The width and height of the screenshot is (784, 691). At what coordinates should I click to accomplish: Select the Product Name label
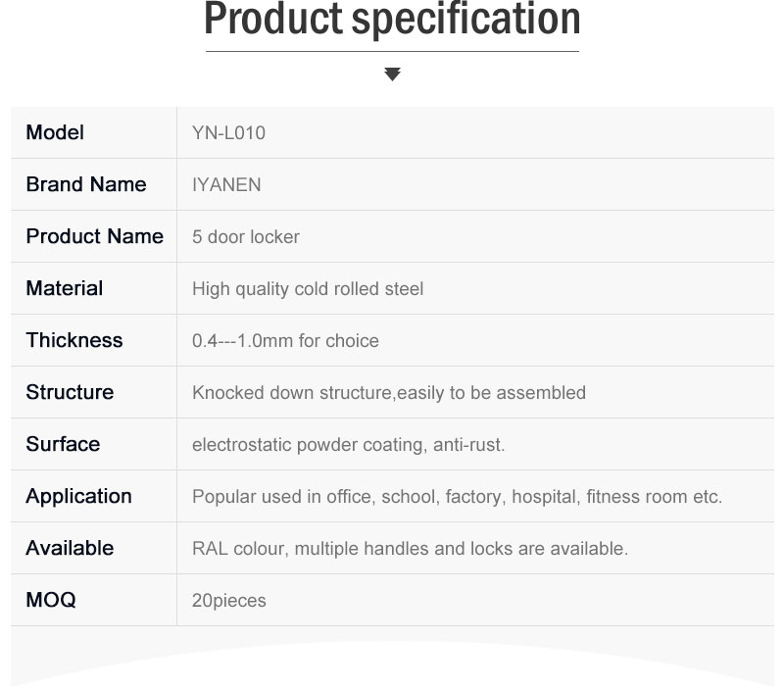(x=94, y=236)
